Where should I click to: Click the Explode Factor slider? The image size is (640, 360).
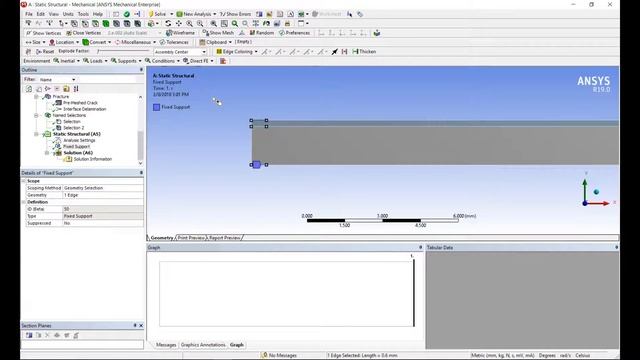point(123,51)
